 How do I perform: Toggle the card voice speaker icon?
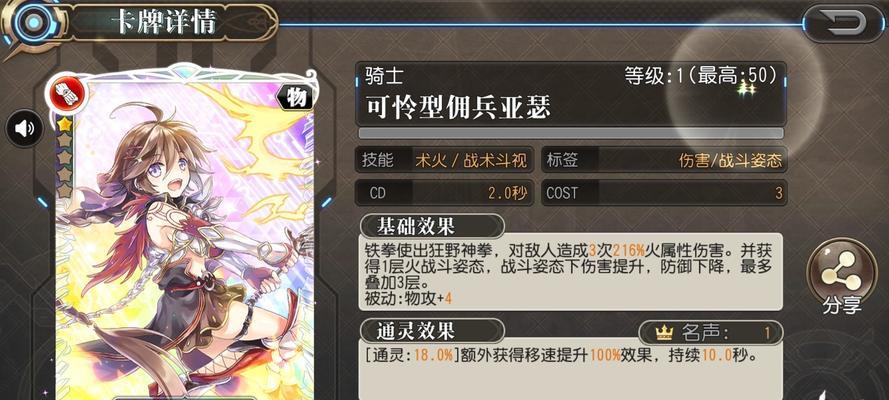(24, 129)
